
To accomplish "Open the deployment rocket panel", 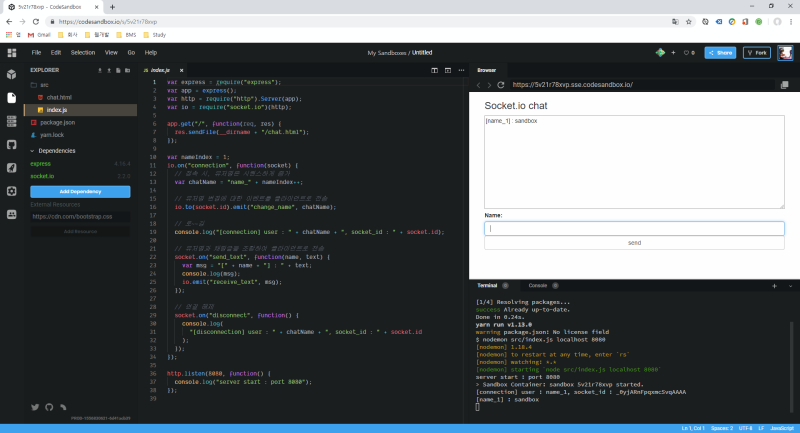I will click(x=12, y=168).
